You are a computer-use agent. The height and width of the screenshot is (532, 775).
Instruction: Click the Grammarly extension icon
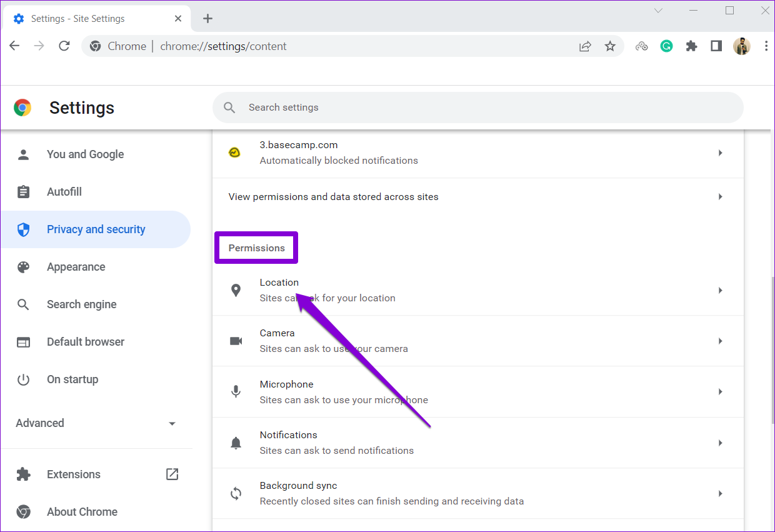point(666,46)
